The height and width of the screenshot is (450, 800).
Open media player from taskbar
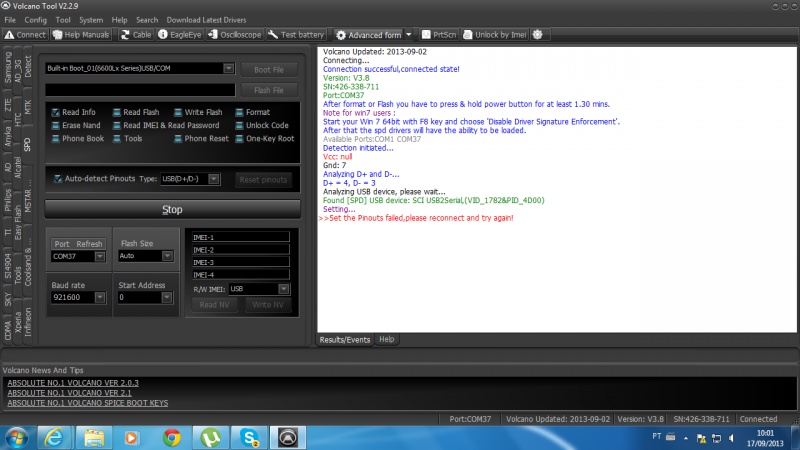coord(132,438)
